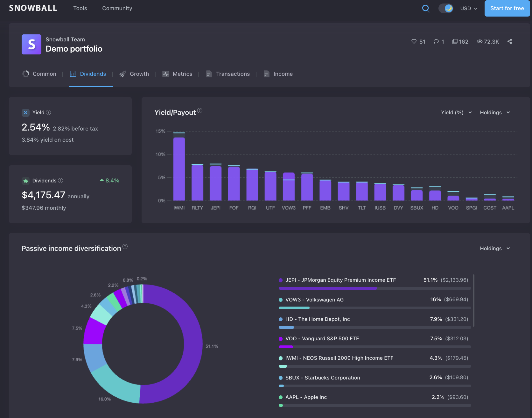
Task: Open the Passive income Holdings dropdown
Action: click(x=495, y=248)
